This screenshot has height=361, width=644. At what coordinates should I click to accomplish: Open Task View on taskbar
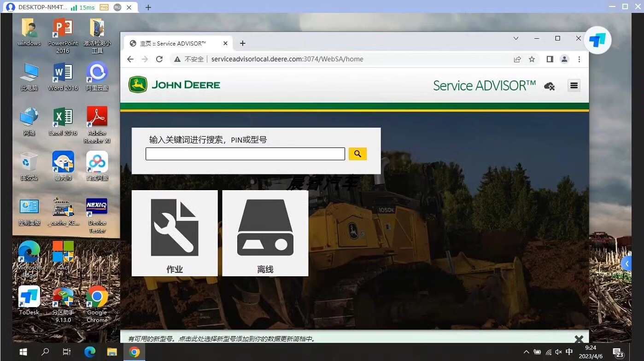(x=67, y=352)
